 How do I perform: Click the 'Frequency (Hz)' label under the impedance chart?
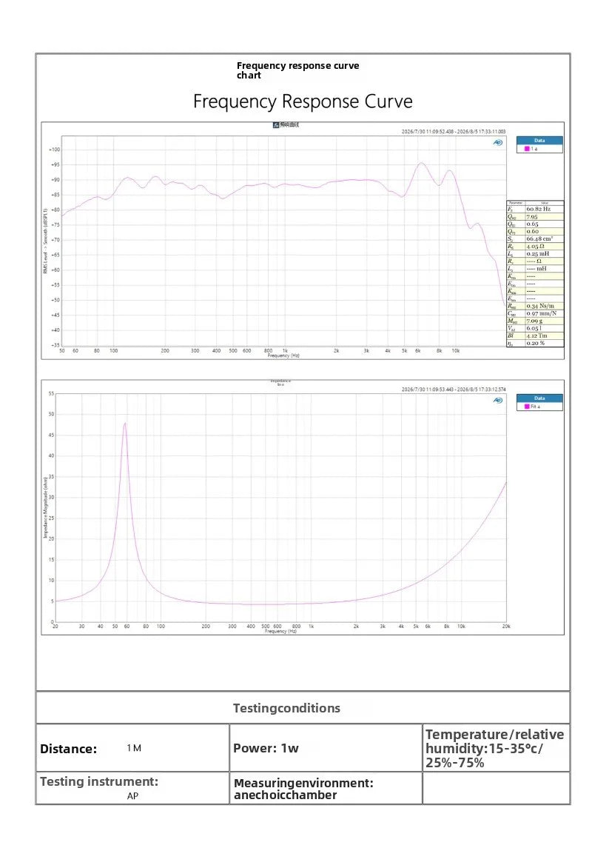[280, 631]
